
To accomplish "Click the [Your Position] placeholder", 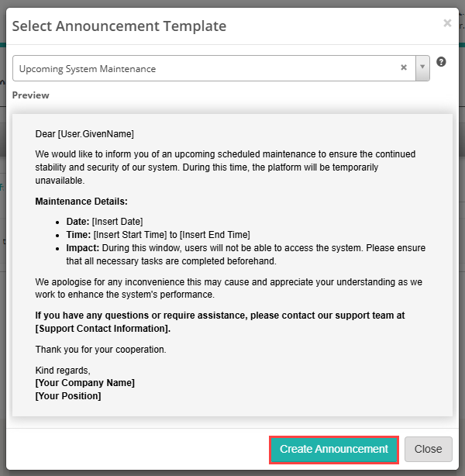I will pos(68,396).
